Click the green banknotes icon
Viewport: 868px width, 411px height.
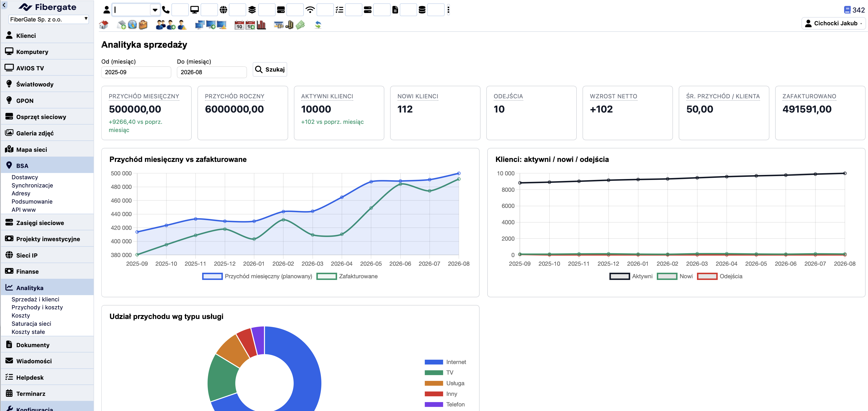coord(300,25)
